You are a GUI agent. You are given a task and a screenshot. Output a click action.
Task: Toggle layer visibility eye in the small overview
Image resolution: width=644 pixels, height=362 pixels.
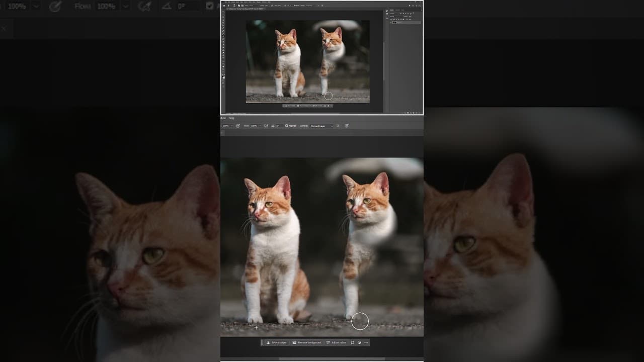(391, 23)
